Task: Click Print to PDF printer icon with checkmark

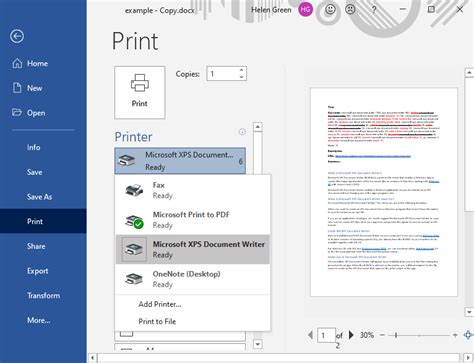Action: (134, 220)
